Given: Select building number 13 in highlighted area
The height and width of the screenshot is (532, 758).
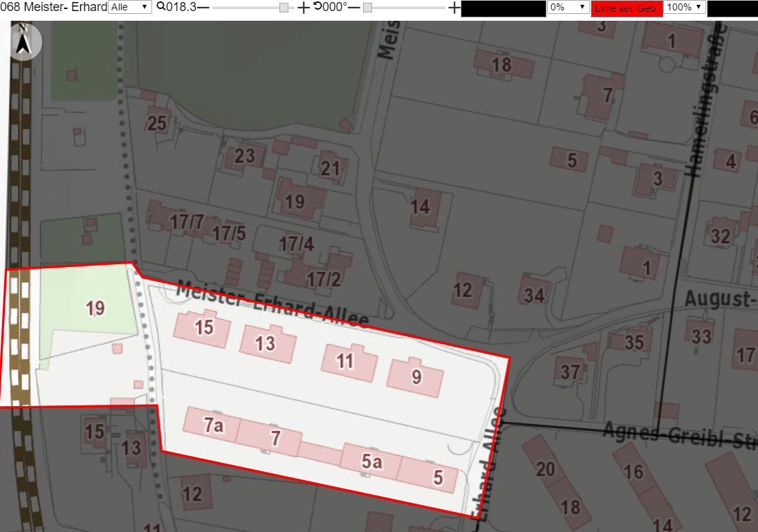Looking at the screenshot, I should [268, 344].
